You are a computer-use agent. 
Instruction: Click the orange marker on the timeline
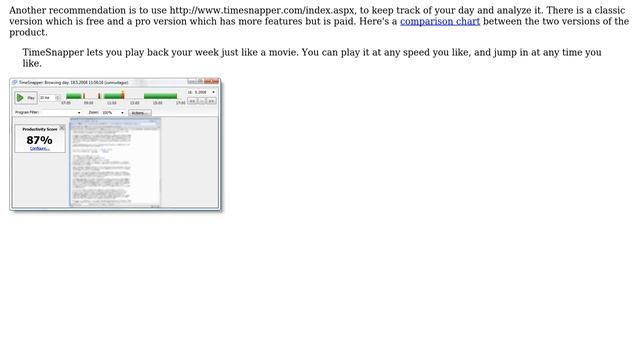coord(122,96)
